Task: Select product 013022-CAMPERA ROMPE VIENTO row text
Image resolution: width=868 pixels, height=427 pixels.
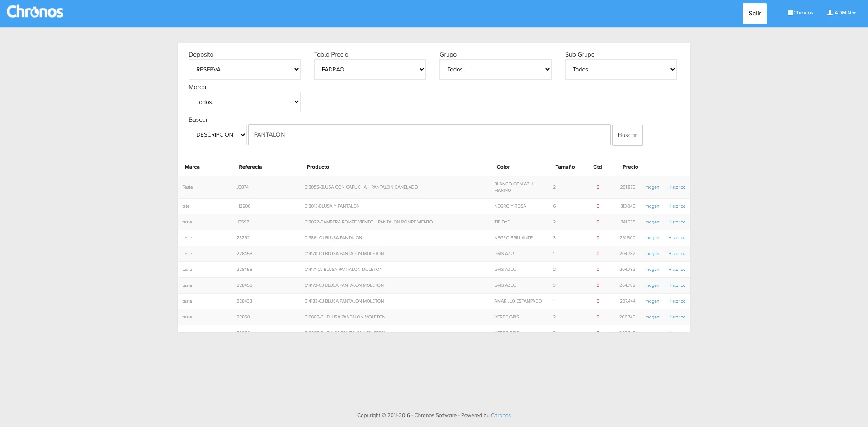Action: [x=368, y=222]
